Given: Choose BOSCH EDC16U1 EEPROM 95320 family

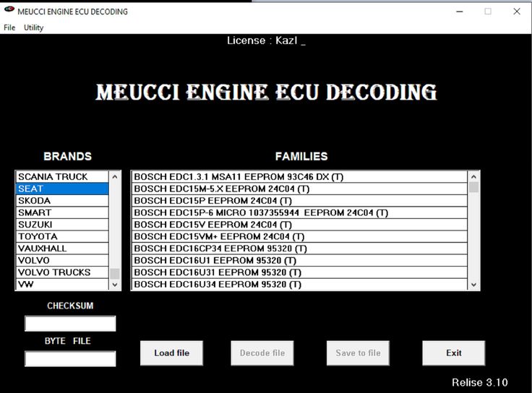Looking at the screenshot, I should click(299, 260).
